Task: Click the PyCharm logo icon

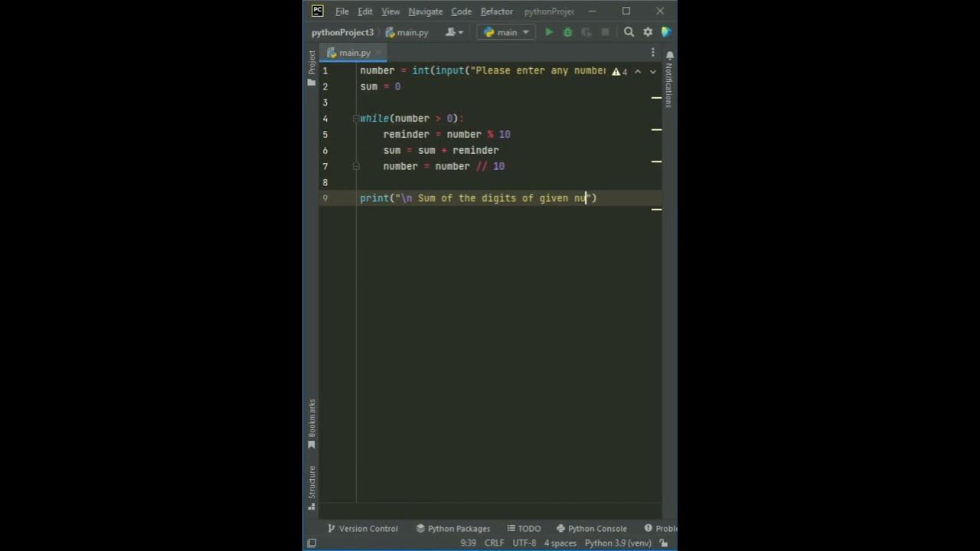Action: click(x=317, y=11)
